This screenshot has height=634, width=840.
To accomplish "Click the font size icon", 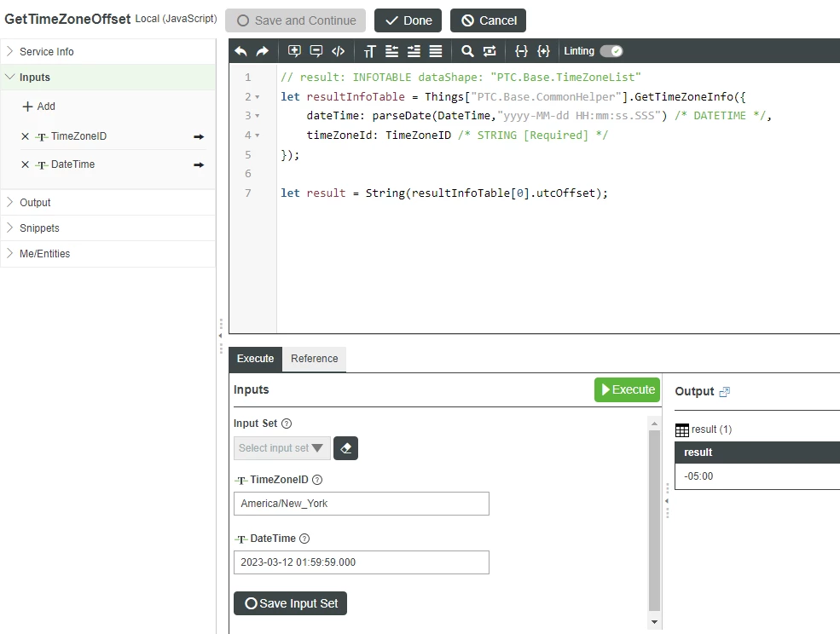I will [369, 51].
